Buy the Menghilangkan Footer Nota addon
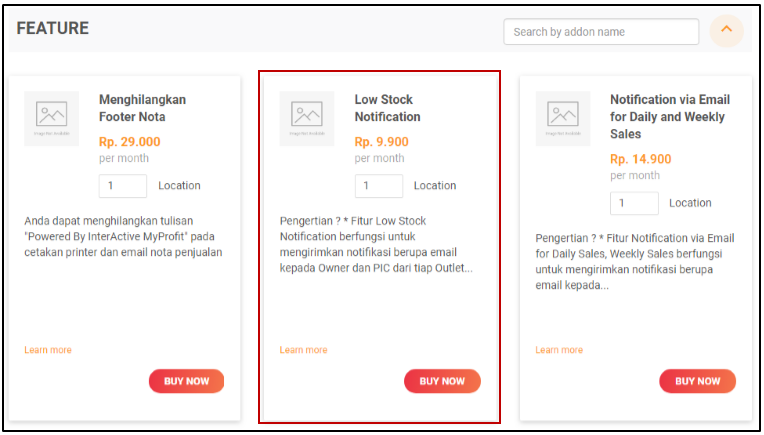Screen dimensions: 764x435 tap(186, 381)
